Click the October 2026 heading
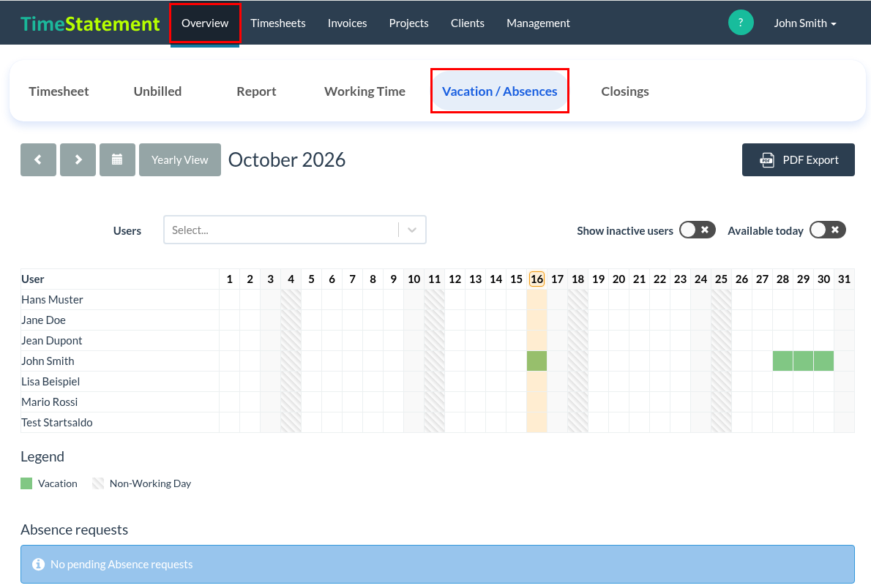The image size is (871, 588). pos(287,160)
